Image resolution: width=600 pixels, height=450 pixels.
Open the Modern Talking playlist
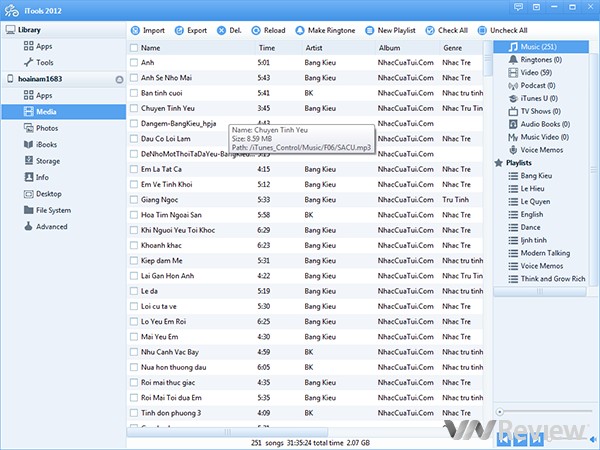click(x=539, y=253)
